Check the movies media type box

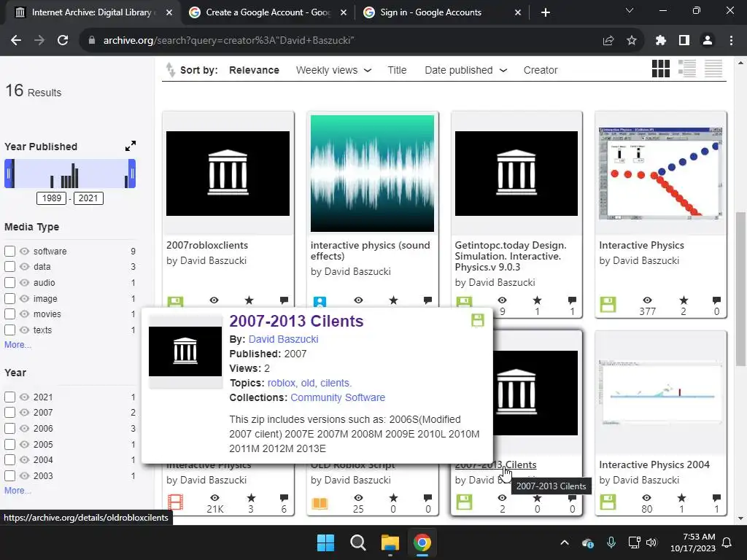point(9,314)
